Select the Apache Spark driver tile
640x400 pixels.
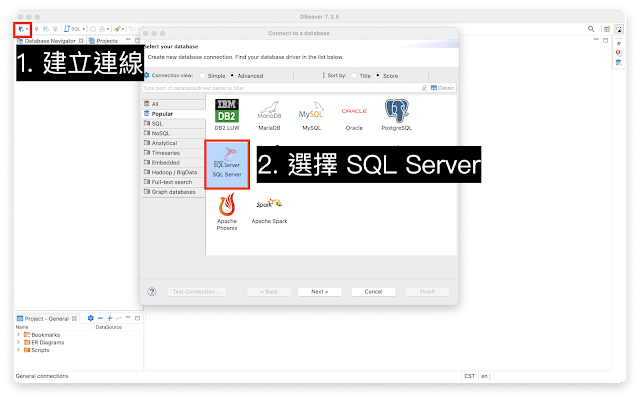(x=269, y=211)
